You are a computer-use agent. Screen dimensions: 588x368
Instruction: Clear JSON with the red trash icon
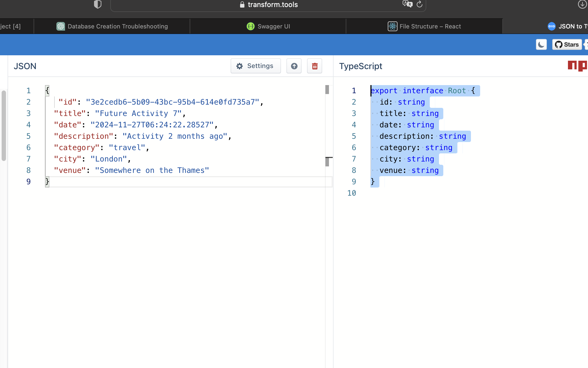point(315,66)
